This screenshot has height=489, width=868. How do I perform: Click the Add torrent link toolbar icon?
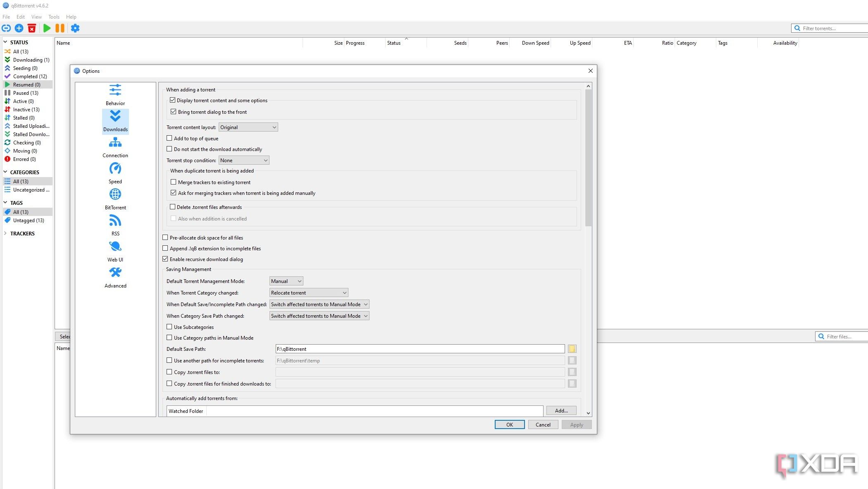tap(6, 28)
